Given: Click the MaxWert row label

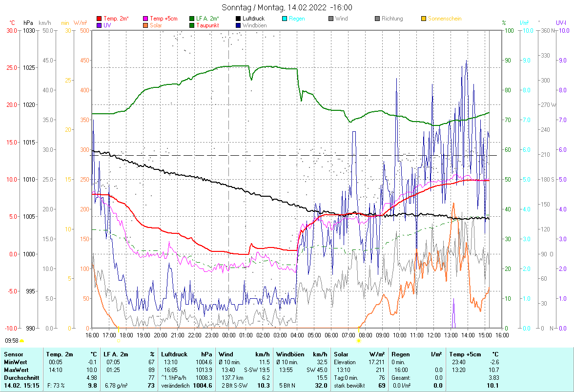Looking at the screenshot, I should [16, 370].
